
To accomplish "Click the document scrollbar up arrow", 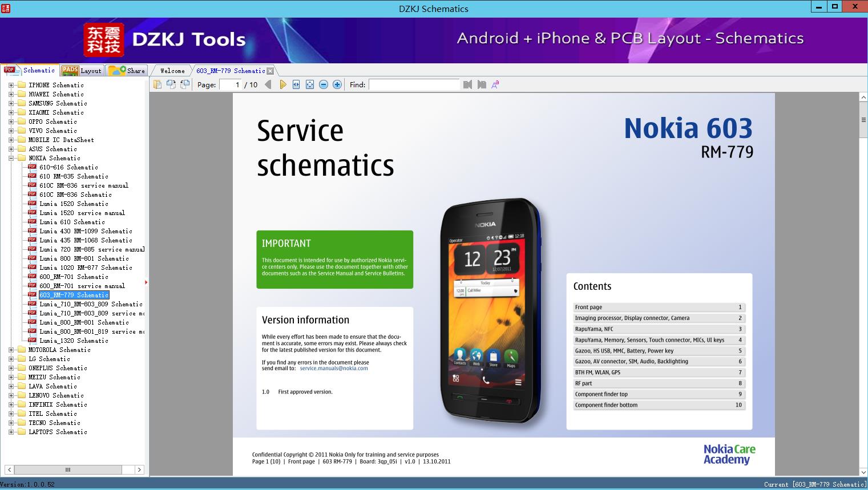I will pyautogui.click(x=863, y=98).
